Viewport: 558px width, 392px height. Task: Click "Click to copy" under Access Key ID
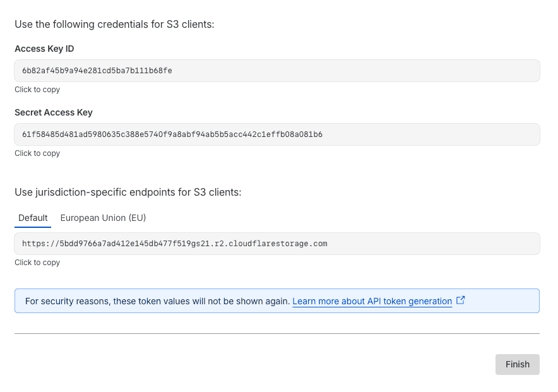click(37, 90)
